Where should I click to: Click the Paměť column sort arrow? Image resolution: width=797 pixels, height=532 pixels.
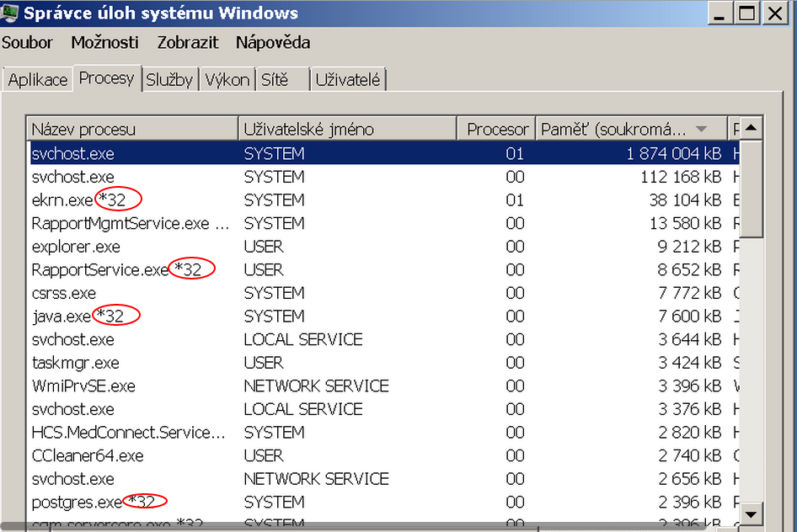[x=702, y=130]
